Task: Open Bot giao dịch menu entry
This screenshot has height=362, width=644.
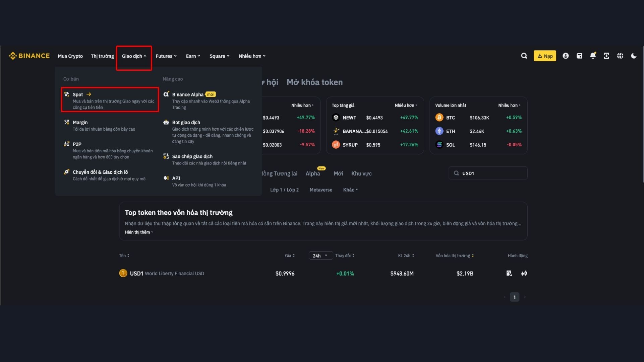Action: point(209,132)
